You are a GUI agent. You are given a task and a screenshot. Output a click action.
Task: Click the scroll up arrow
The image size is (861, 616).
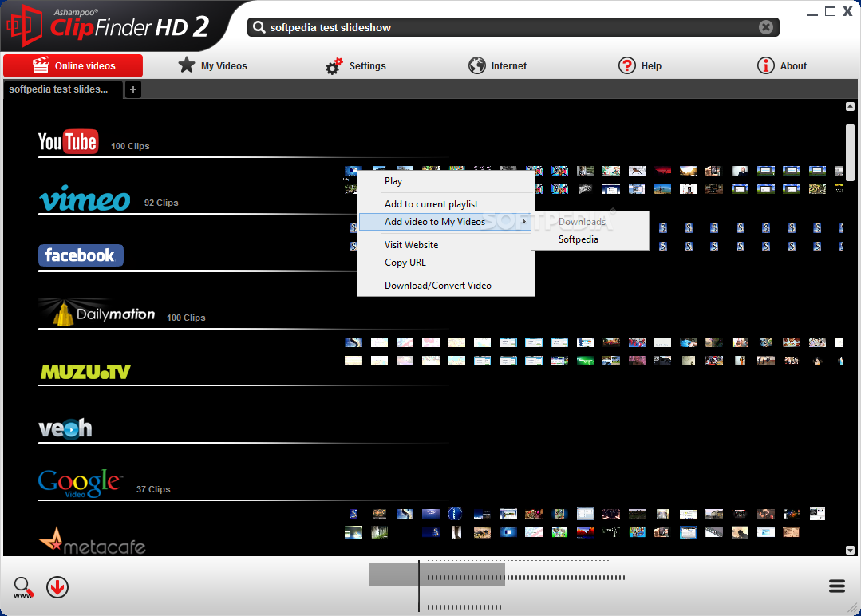[x=850, y=106]
